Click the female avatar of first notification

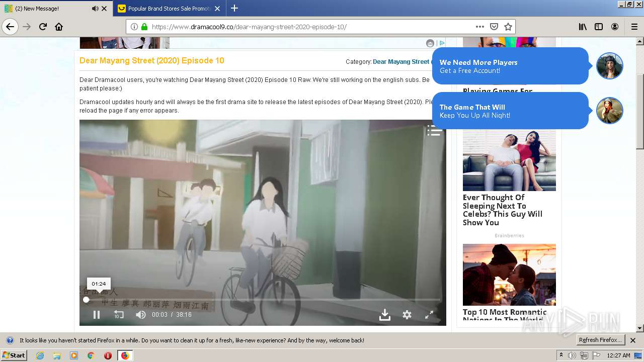tap(610, 66)
